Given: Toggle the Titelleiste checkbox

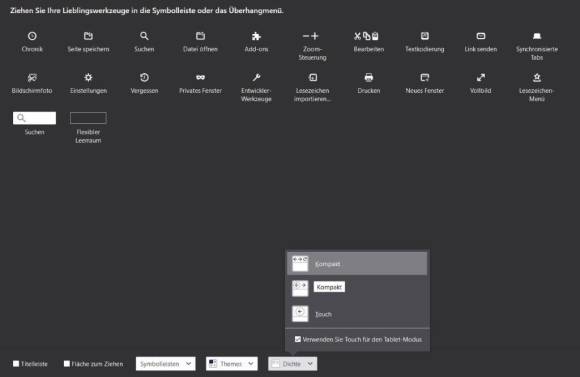Looking at the screenshot, I should 16,364.
